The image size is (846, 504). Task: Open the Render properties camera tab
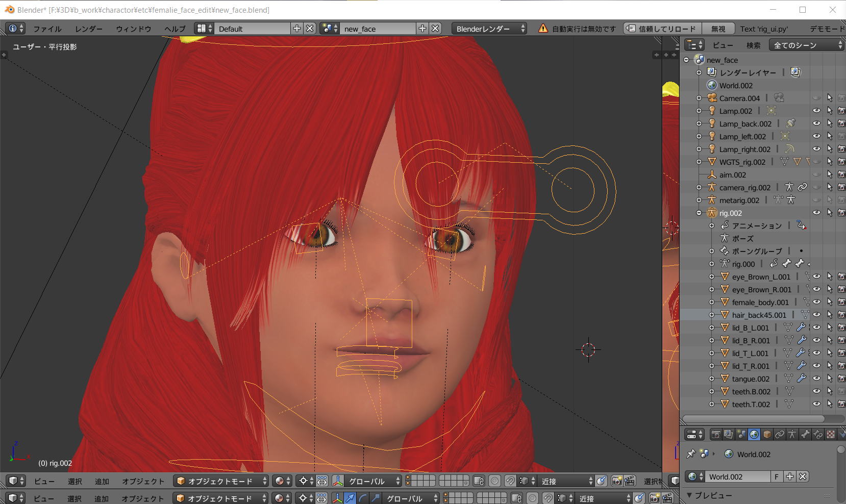coord(716,435)
